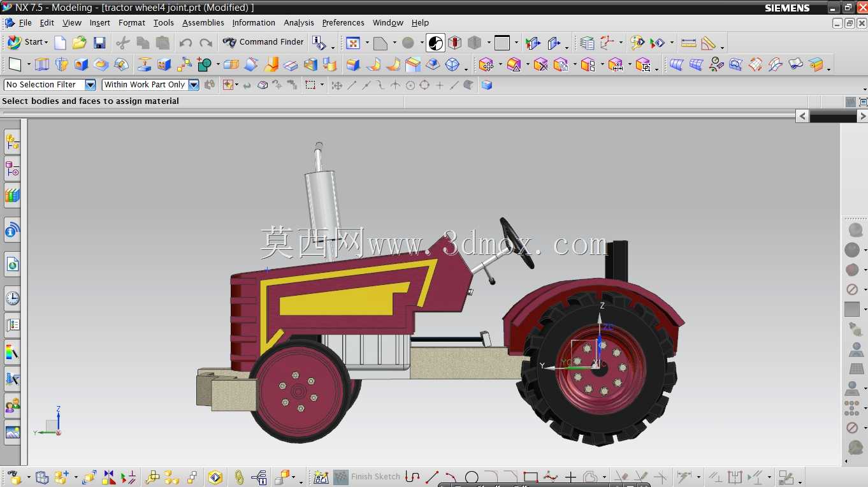Click the Circle tool in the sketch toolbar
The height and width of the screenshot is (487, 868).
coord(472,477)
